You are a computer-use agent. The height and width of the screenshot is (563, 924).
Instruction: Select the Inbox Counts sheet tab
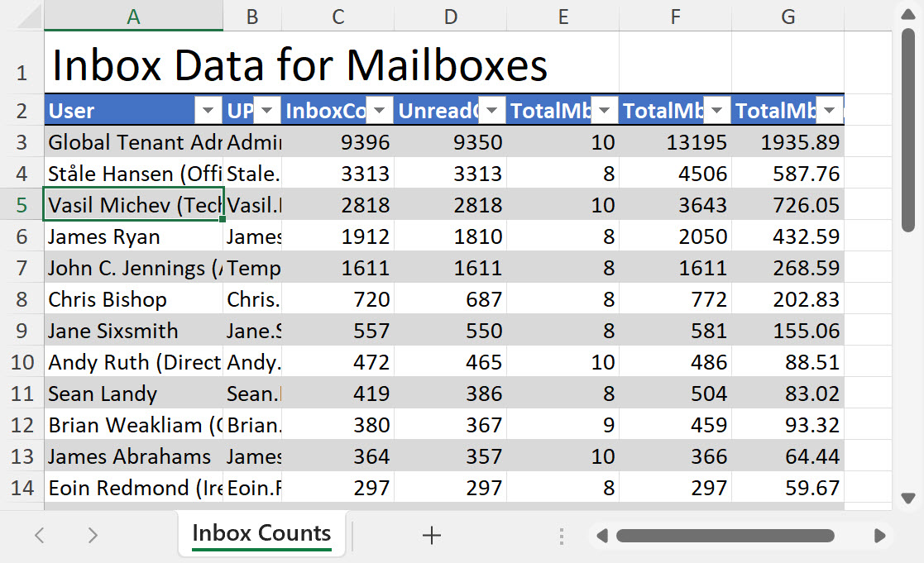click(x=261, y=534)
